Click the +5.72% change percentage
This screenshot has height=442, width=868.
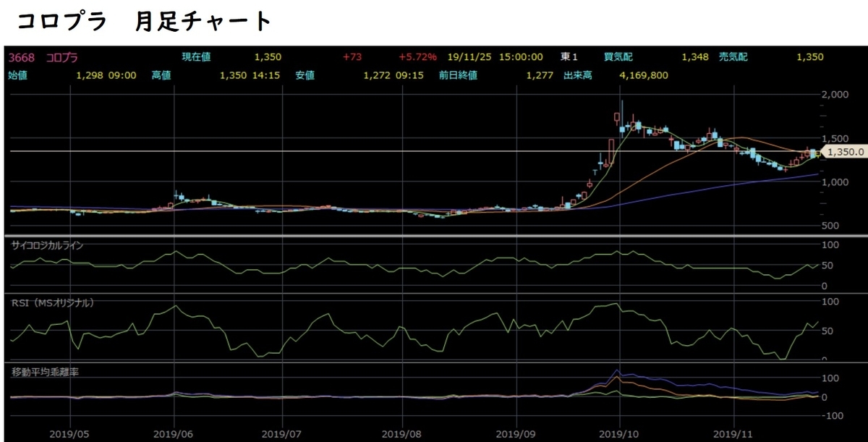[x=418, y=57]
